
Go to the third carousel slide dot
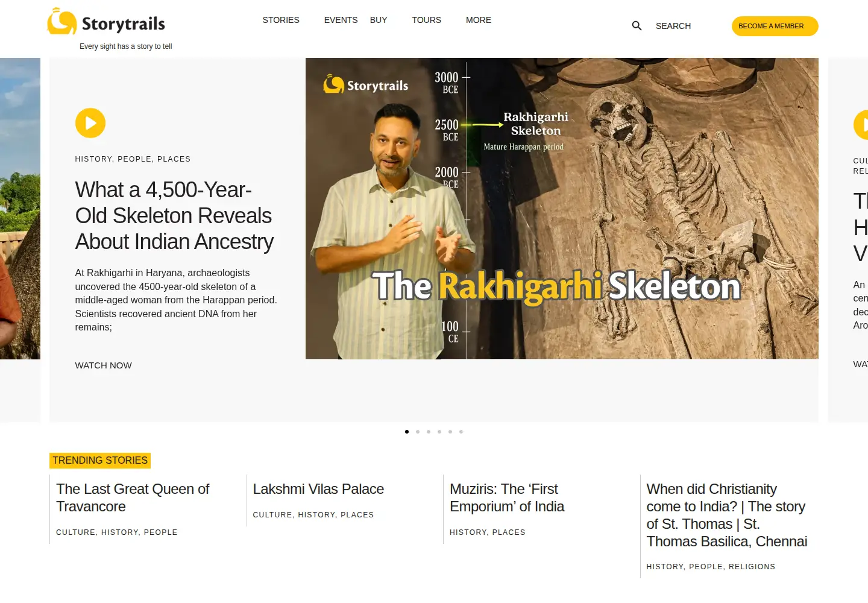tap(429, 432)
